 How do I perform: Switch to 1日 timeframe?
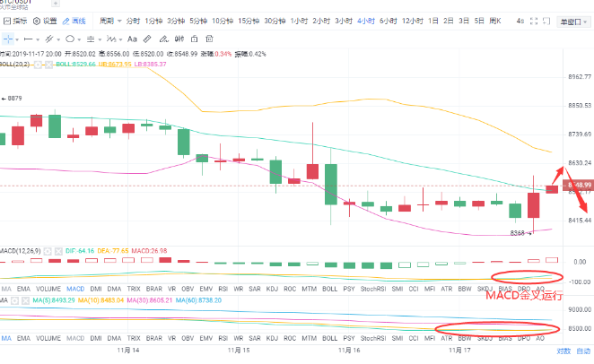click(x=433, y=22)
